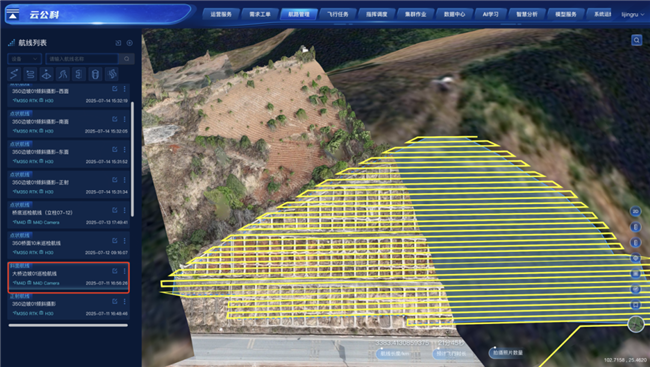Click the 拍摄照片数量 info label
The height and width of the screenshot is (367, 650).
(x=507, y=352)
